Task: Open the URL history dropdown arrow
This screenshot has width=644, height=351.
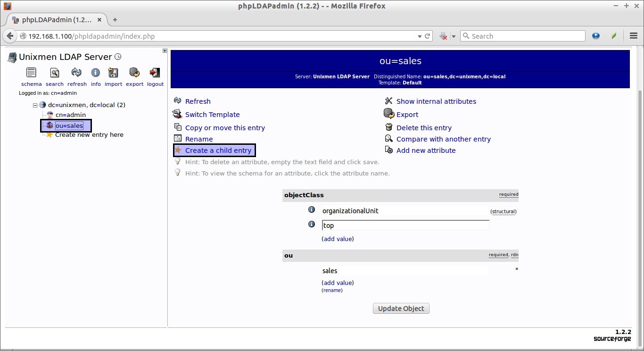Action: tap(420, 36)
